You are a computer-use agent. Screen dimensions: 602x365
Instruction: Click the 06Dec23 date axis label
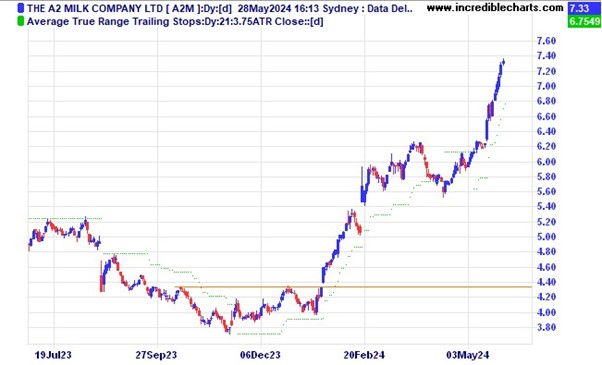pyautogui.click(x=261, y=355)
